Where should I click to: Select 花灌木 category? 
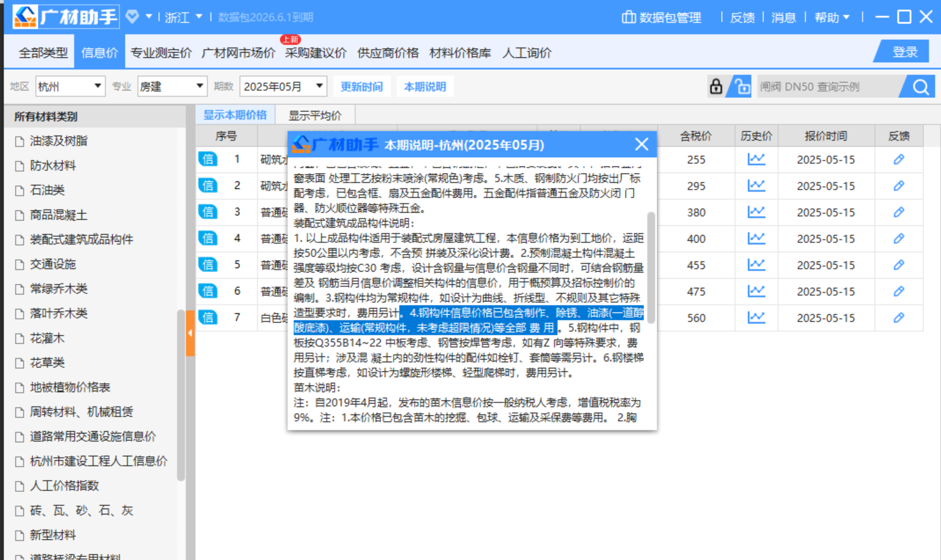[x=47, y=338]
